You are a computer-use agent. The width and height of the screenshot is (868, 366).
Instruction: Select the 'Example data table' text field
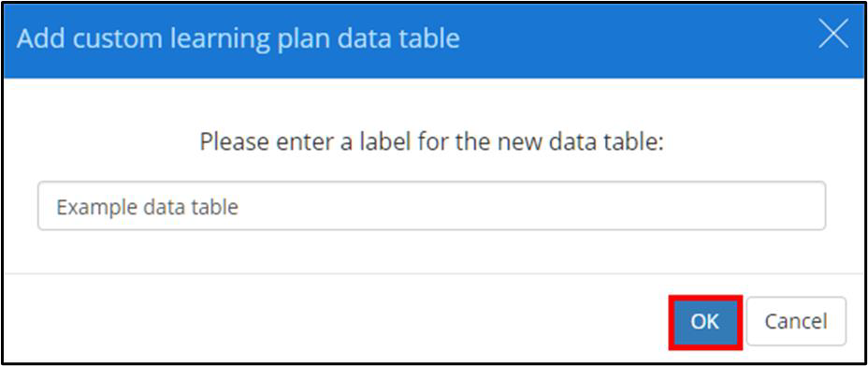(431, 206)
